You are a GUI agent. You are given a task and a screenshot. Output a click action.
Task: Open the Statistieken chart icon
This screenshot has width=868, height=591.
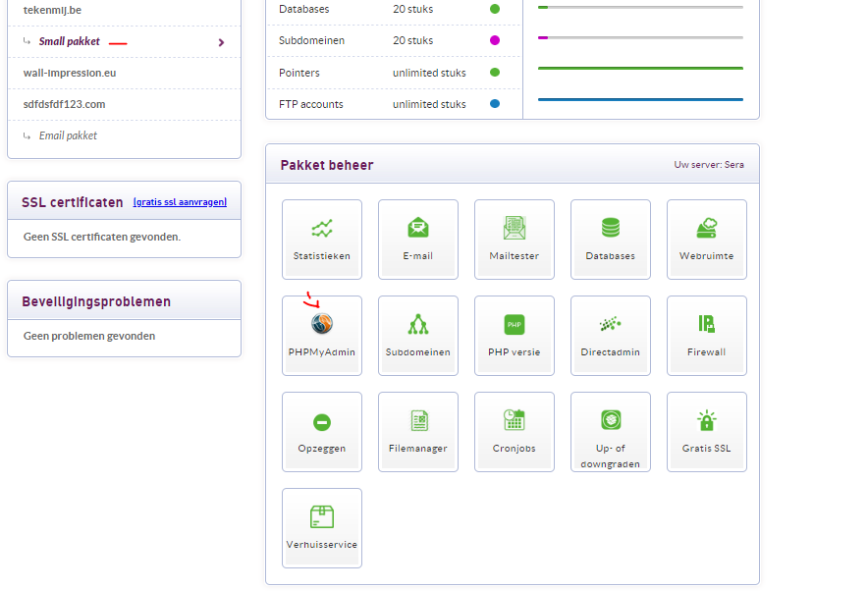(322, 229)
